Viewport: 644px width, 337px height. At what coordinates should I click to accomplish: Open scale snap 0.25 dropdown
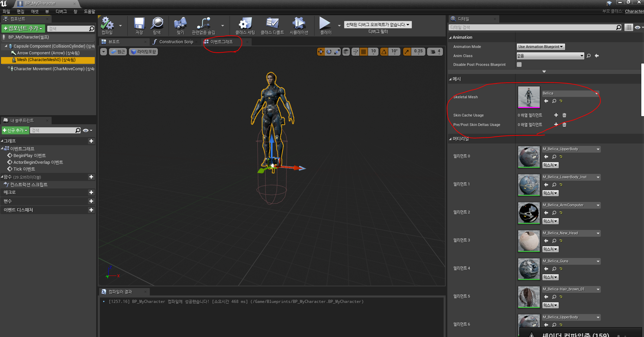(418, 52)
